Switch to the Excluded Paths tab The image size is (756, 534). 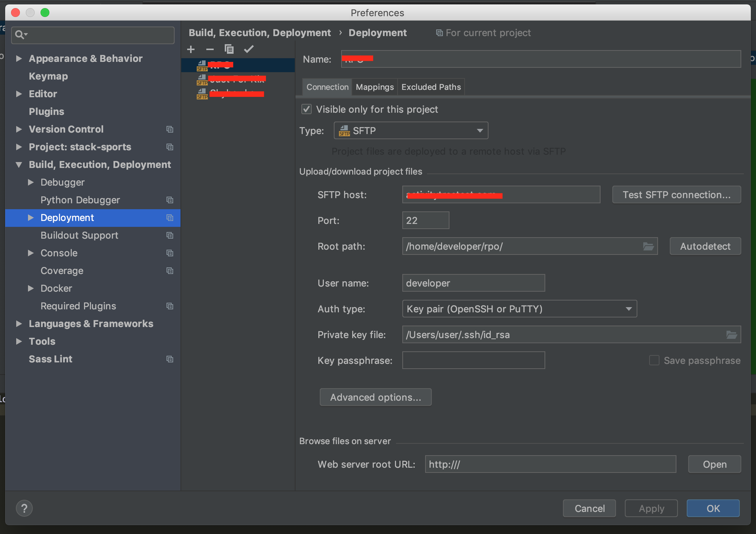click(431, 87)
